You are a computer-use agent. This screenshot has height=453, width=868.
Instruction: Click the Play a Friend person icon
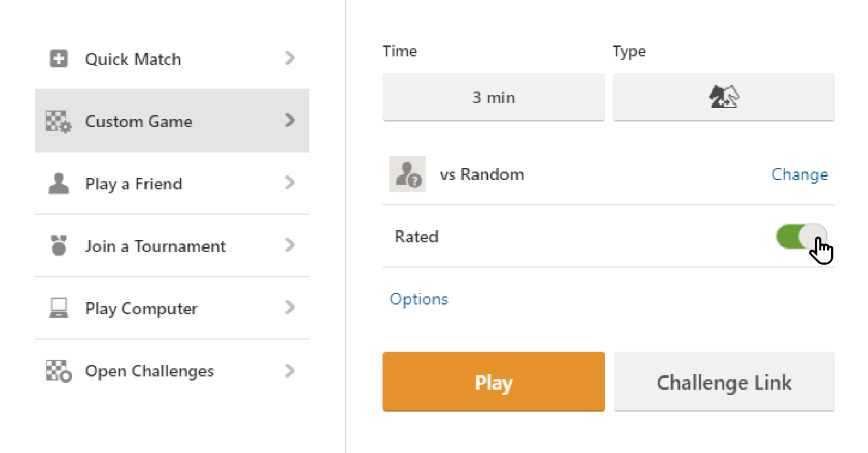[x=58, y=184]
